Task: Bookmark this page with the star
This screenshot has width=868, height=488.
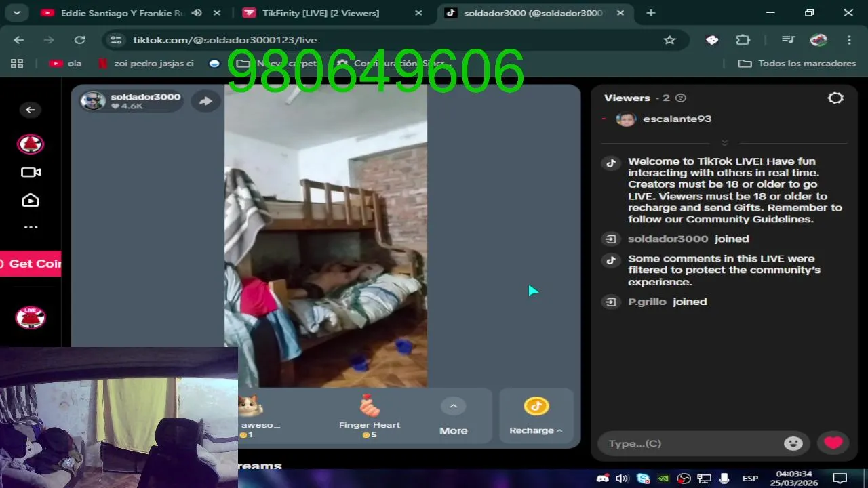Action: [670, 40]
